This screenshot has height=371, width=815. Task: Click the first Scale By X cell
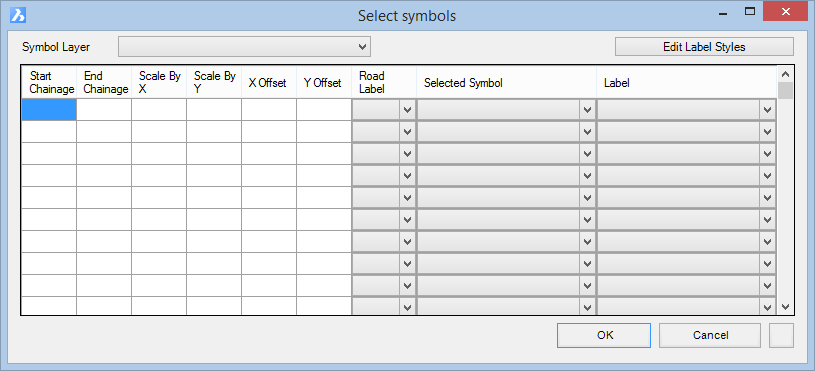click(159, 110)
